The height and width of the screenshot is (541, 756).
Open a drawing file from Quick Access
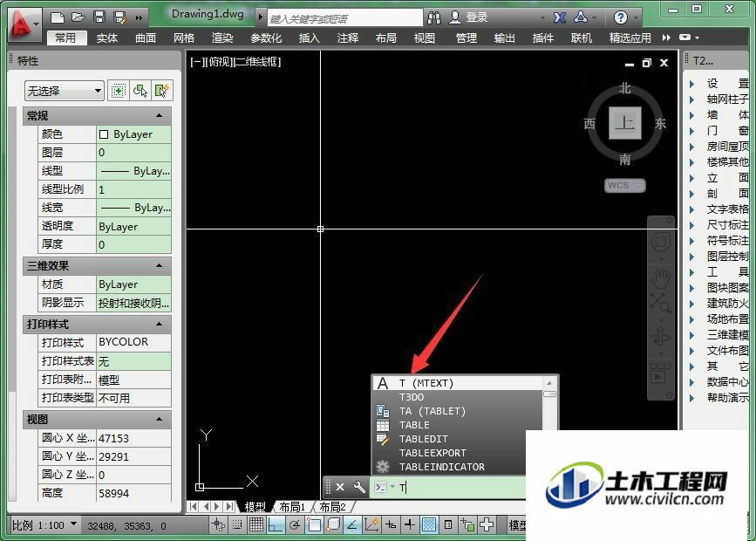click(78, 17)
